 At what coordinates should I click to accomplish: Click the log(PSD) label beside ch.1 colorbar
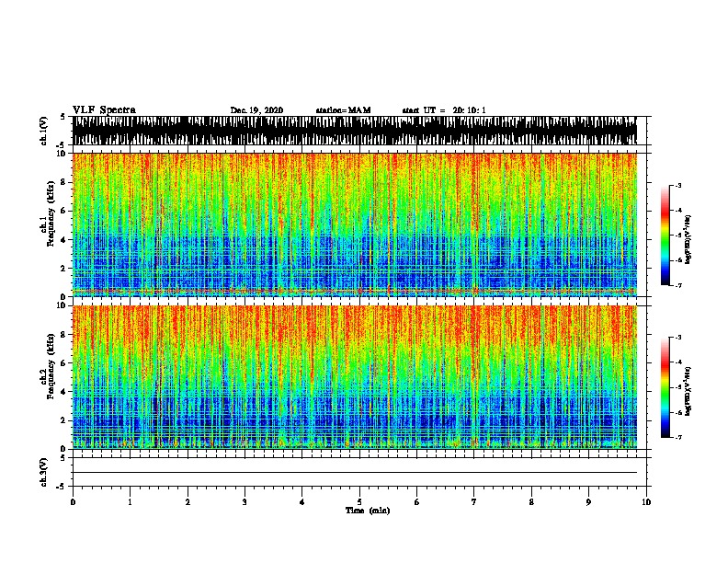(x=688, y=239)
